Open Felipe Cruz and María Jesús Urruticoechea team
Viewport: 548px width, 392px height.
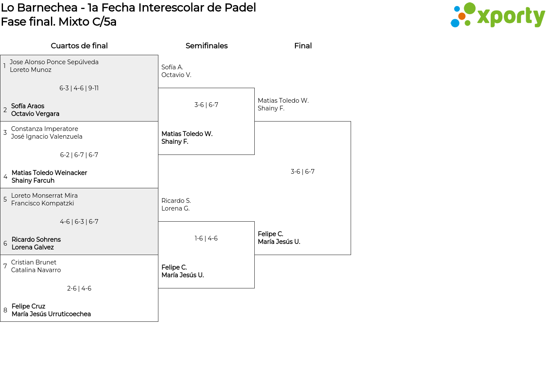click(x=51, y=310)
